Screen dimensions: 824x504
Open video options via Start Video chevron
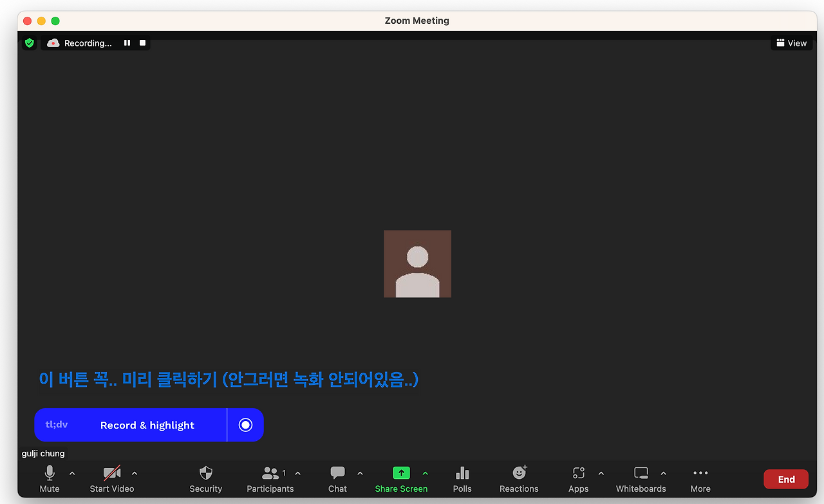[x=135, y=473]
